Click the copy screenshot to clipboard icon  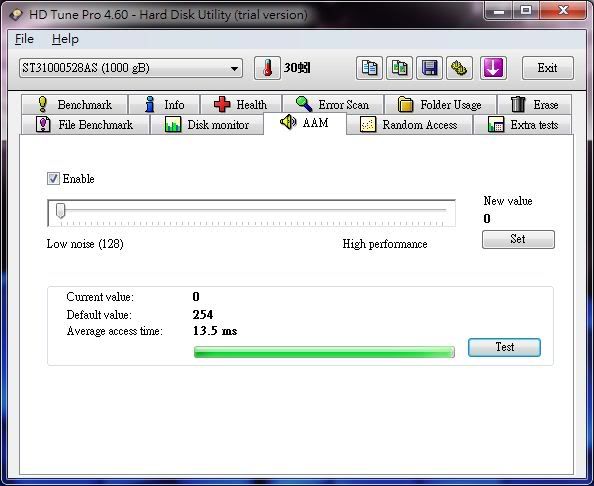coord(399,68)
